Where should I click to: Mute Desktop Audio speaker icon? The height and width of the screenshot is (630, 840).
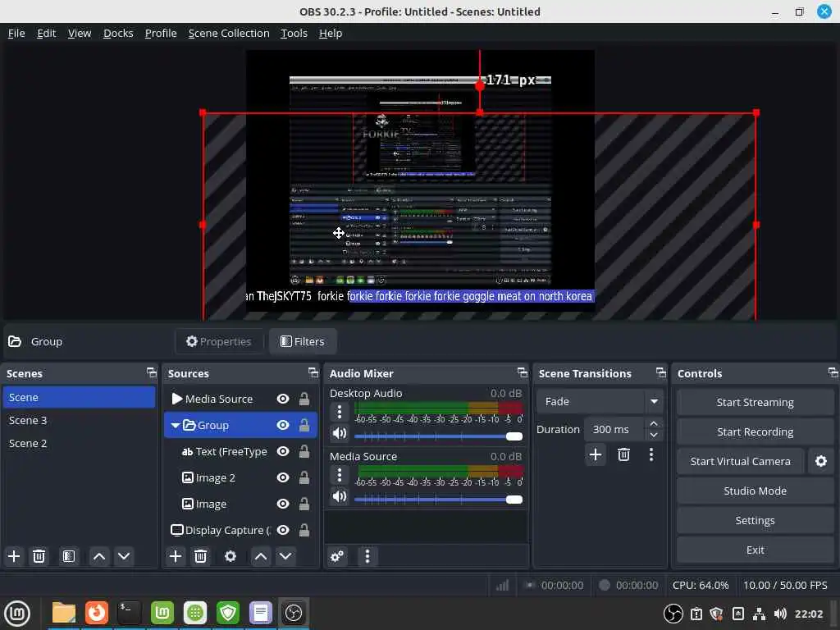coord(339,433)
